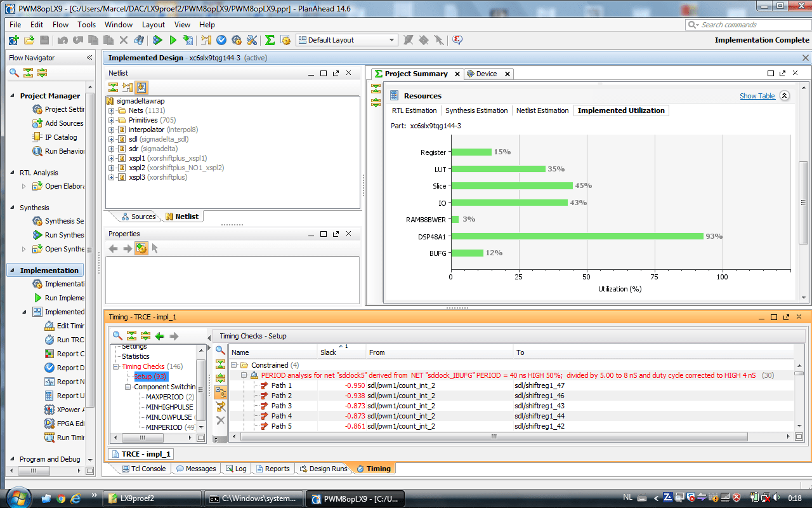The width and height of the screenshot is (812, 508).
Task: Select Path 1 row in timing table
Action: pos(511,385)
